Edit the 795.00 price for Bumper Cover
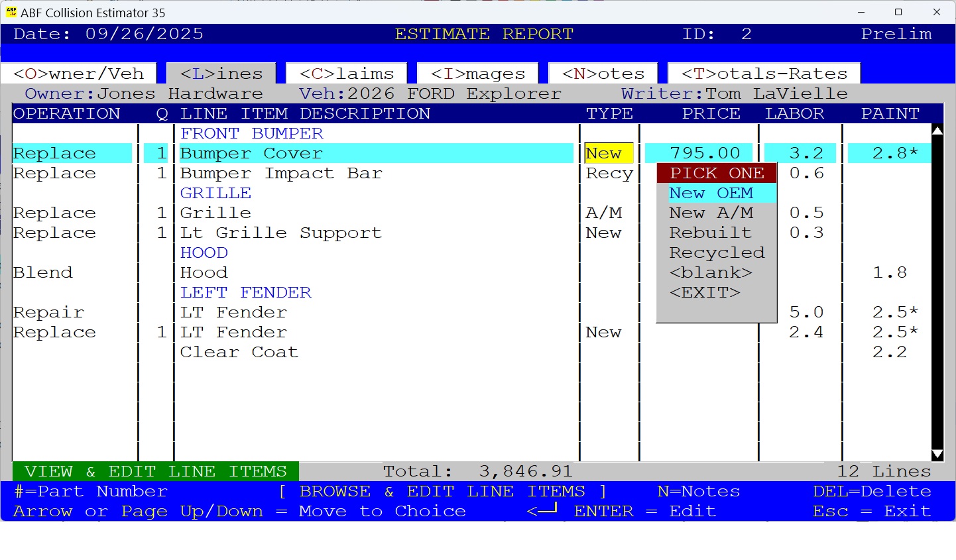 [699, 152]
